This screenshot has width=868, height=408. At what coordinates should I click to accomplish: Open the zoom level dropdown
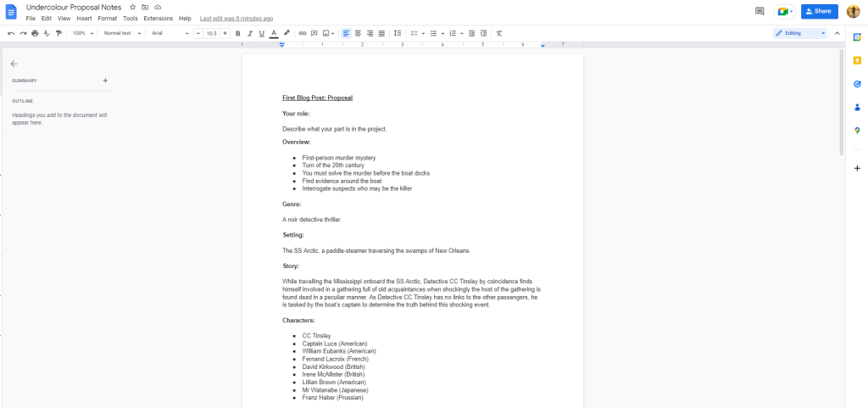(82, 33)
